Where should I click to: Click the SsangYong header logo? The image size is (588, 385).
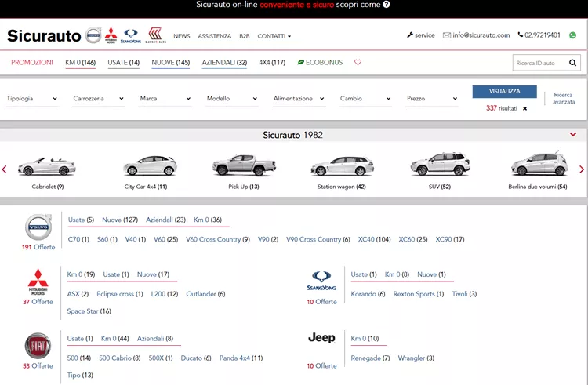(x=131, y=36)
